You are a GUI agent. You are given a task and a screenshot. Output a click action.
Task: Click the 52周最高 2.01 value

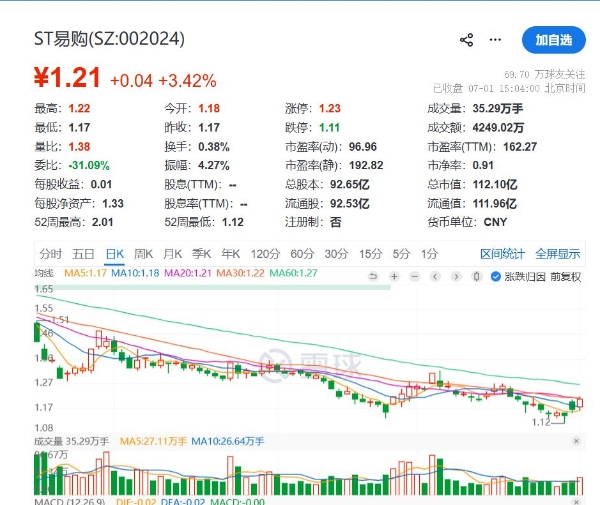point(103,222)
